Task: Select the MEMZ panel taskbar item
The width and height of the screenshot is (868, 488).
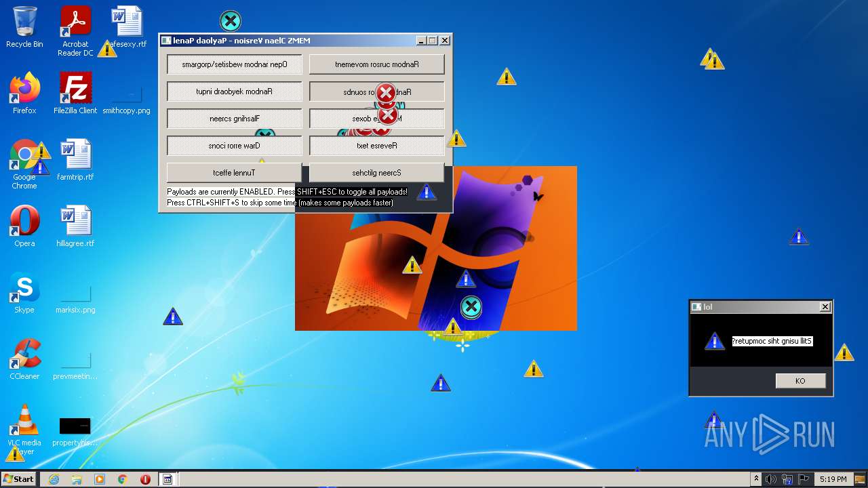Action: 167,479
